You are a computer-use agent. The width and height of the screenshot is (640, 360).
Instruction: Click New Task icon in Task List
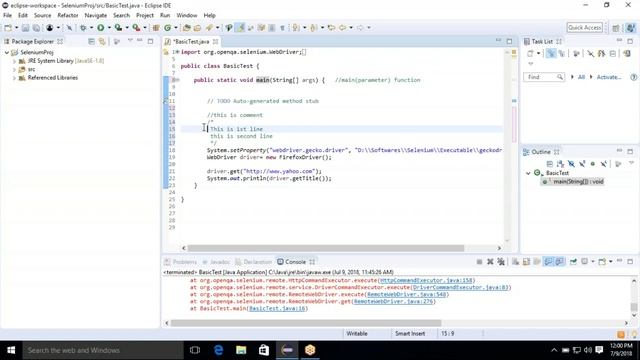click(530, 53)
